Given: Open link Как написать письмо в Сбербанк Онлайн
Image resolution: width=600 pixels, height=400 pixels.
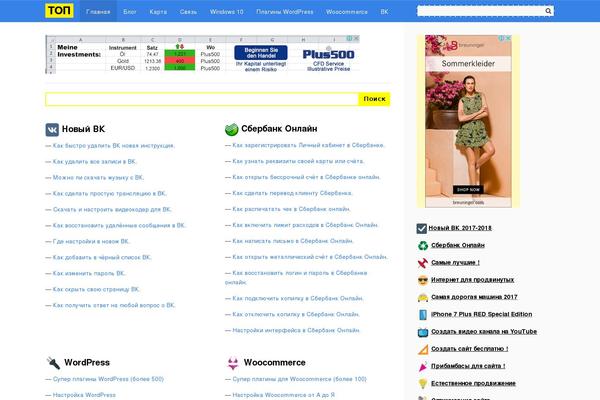Looking at the screenshot, I should click(x=293, y=241).
